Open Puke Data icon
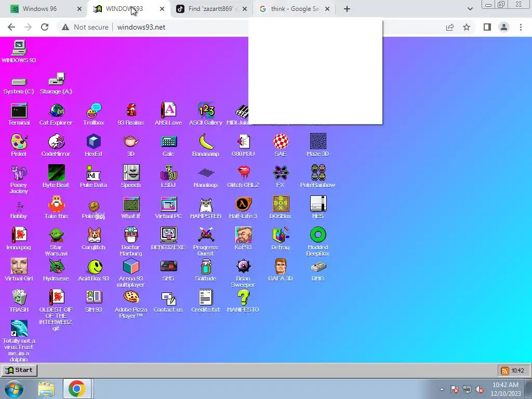 point(94,177)
